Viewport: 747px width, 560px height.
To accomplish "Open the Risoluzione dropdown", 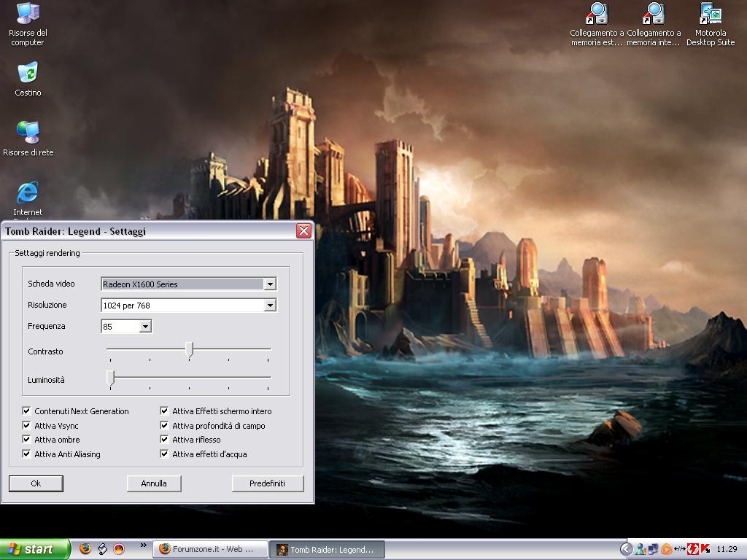I will coord(270,306).
